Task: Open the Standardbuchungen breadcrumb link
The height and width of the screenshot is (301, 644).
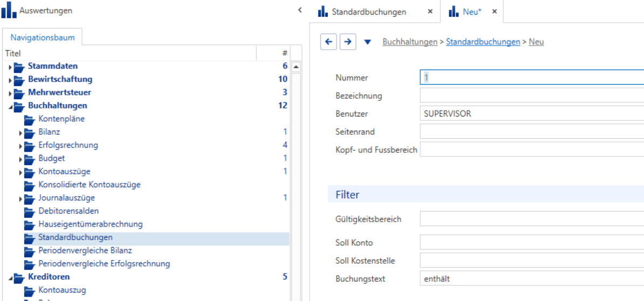Action: [x=483, y=42]
